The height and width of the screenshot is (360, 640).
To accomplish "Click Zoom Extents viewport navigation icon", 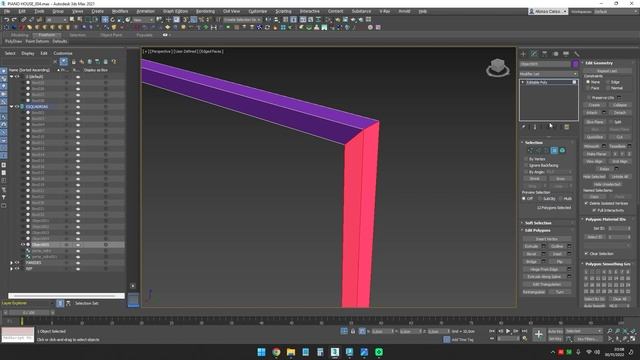I will click(625, 331).
